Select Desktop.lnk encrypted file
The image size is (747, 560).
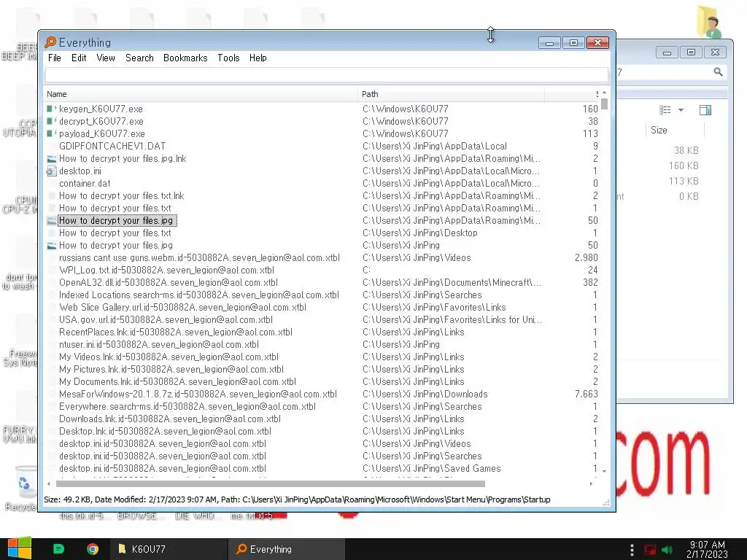165,431
